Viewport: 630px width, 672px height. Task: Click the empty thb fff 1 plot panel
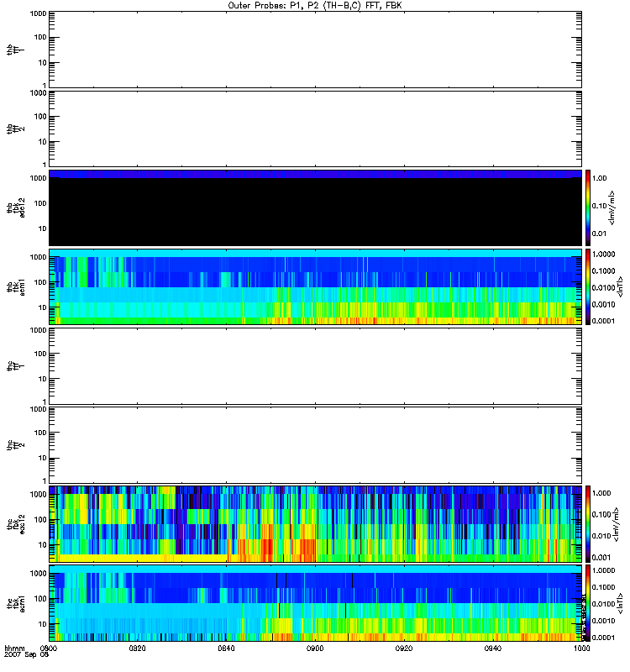click(x=315, y=50)
